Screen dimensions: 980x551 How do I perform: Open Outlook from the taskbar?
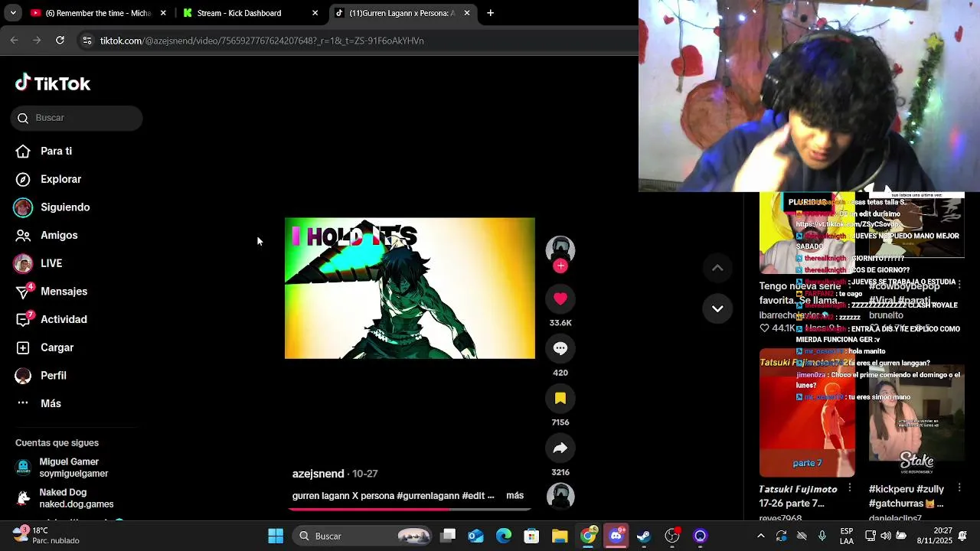pos(475,536)
